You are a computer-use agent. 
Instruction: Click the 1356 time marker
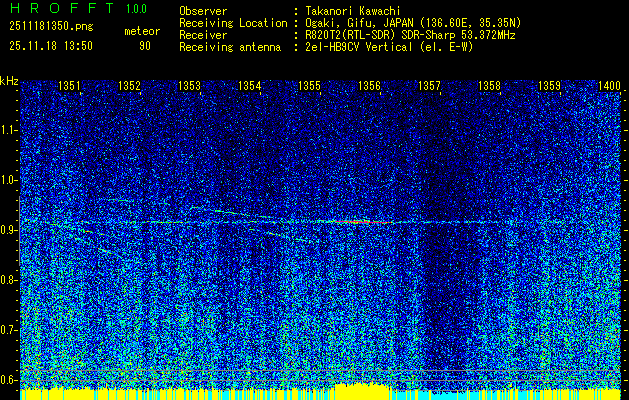[x=369, y=85]
